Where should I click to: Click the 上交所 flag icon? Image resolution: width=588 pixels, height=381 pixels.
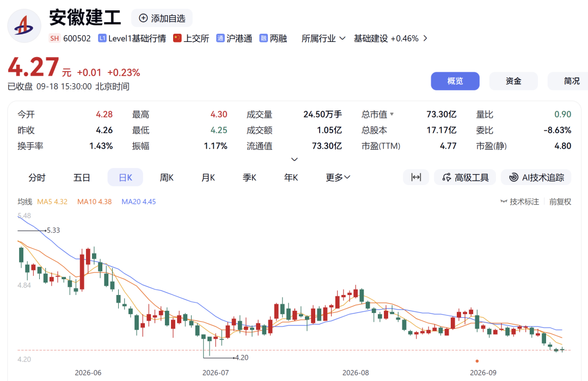click(x=177, y=38)
